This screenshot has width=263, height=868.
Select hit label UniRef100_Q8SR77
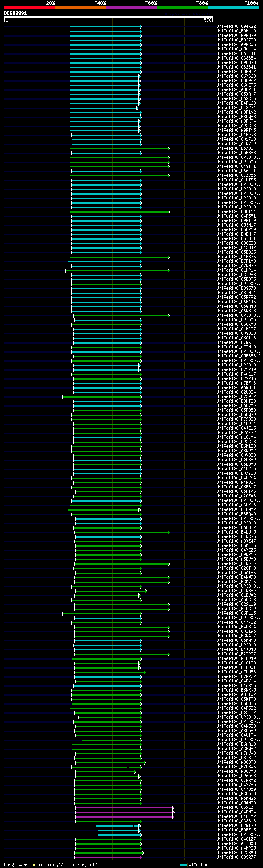(x=236, y=857)
